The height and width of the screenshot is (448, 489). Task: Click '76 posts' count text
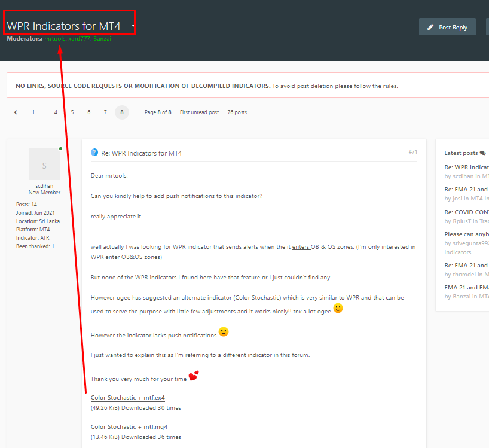tap(237, 112)
